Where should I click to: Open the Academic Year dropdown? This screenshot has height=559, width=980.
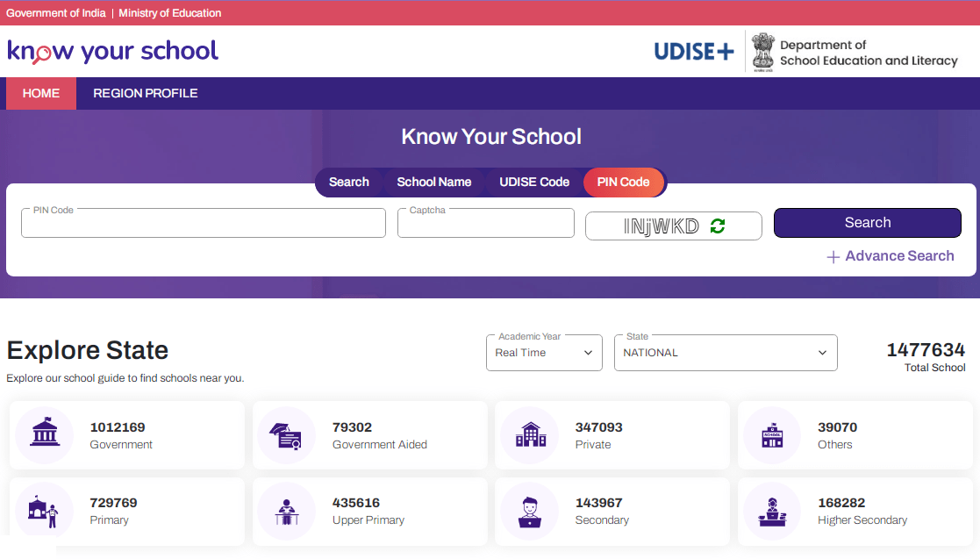pos(544,353)
